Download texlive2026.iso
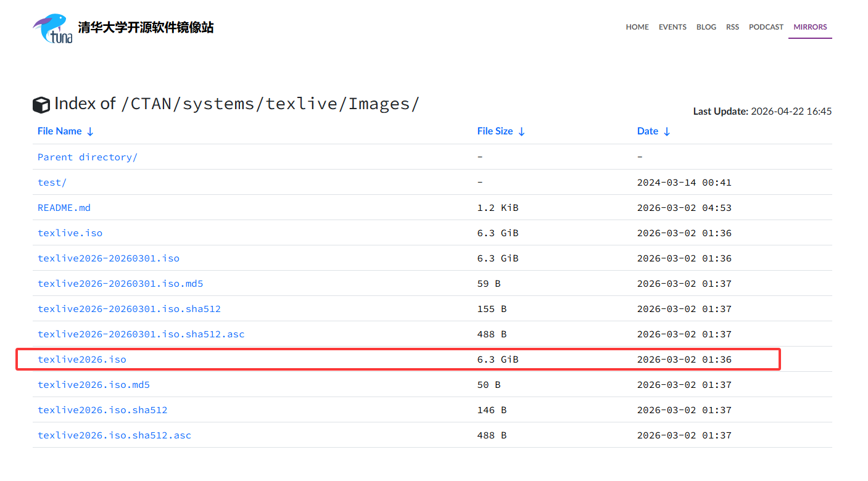The width and height of the screenshot is (868, 481). (x=82, y=360)
